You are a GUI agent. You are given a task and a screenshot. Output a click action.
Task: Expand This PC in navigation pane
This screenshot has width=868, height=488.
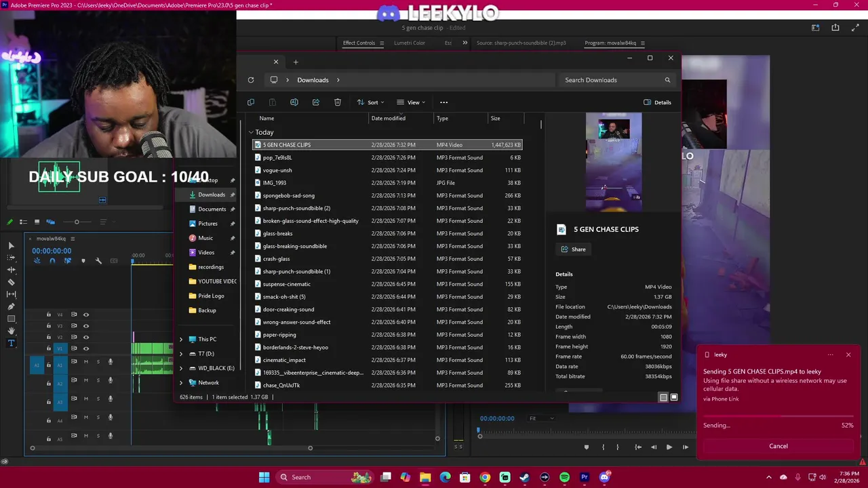(181, 339)
